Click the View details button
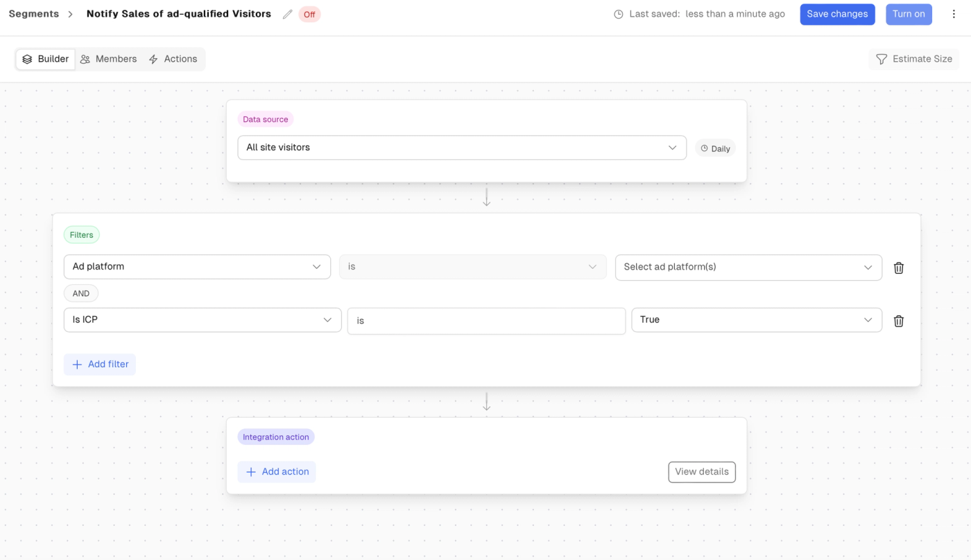Image resolution: width=971 pixels, height=560 pixels. click(x=702, y=472)
